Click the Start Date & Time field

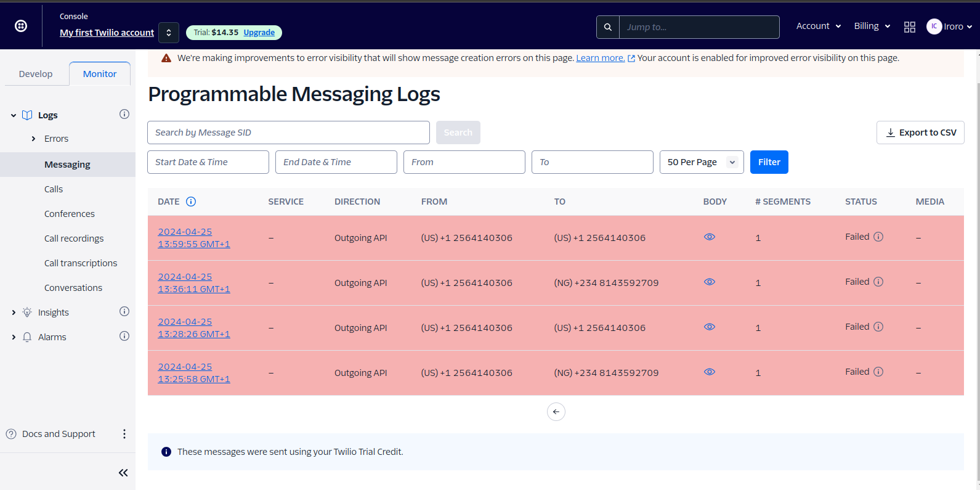208,162
